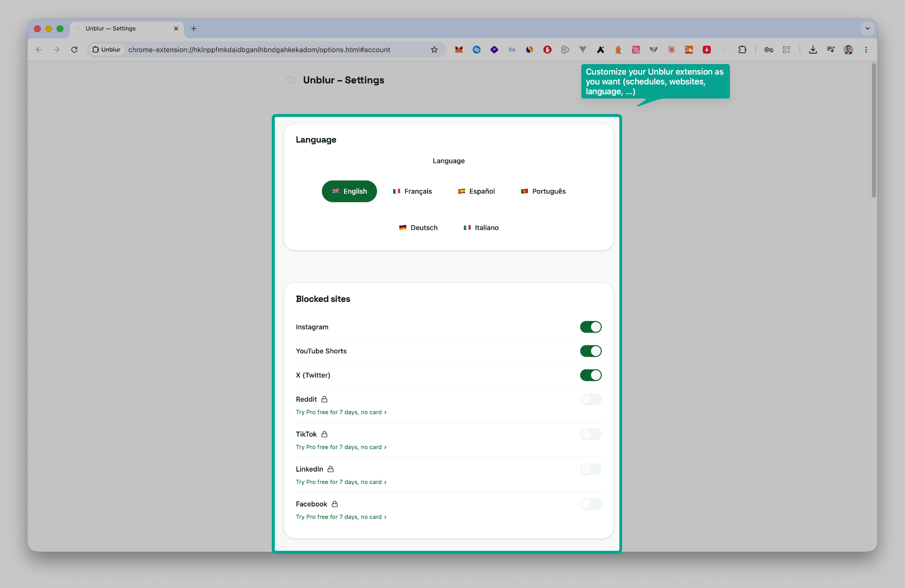This screenshot has width=905, height=588.
Task: Click the Instagram row label
Action: click(x=312, y=327)
